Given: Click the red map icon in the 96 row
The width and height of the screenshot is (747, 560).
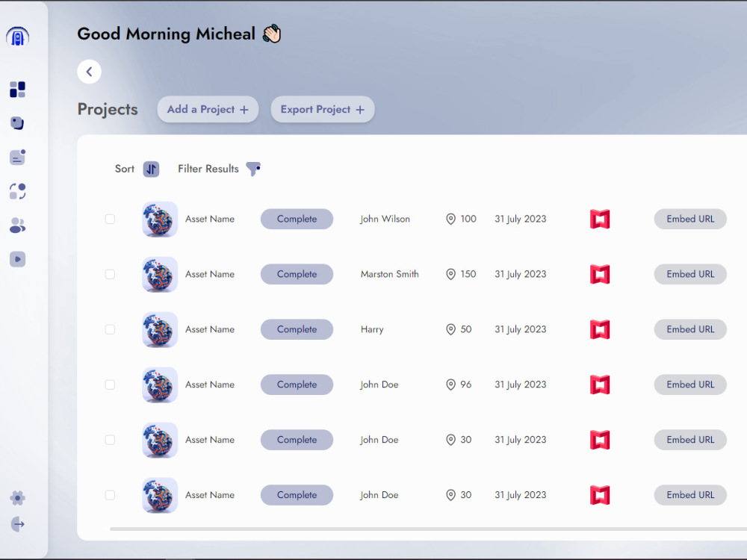Looking at the screenshot, I should 600,385.
